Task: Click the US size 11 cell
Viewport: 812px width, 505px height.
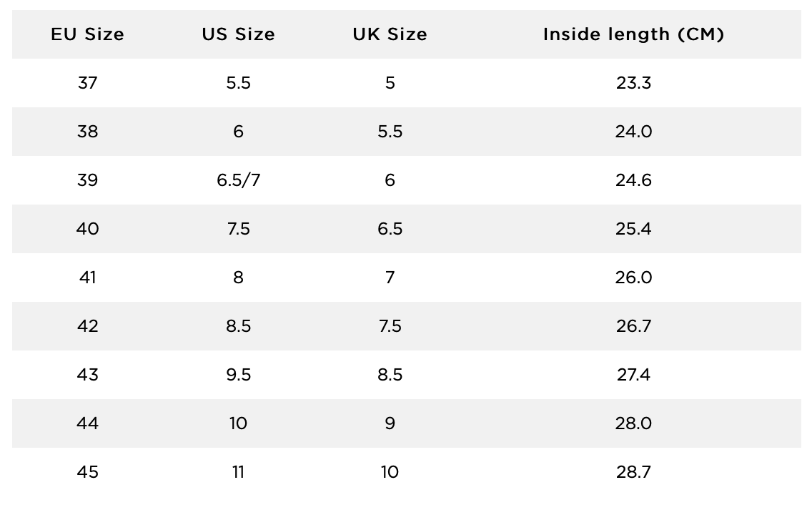Action: coord(238,472)
